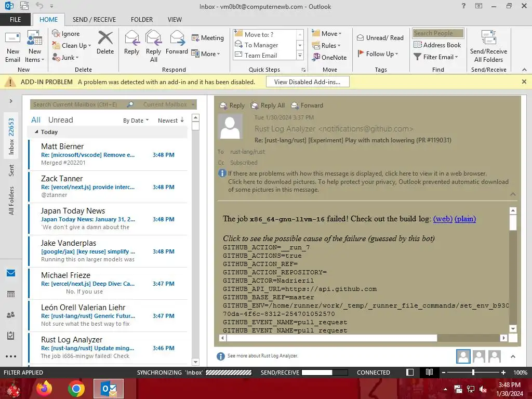Dismiss the add-in problem bar
This screenshot has width=532, height=399.
[524, 82]
